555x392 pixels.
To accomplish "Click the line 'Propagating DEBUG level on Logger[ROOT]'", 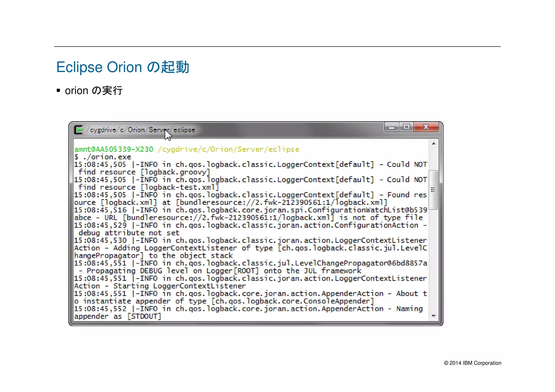I will coord(173,271).
